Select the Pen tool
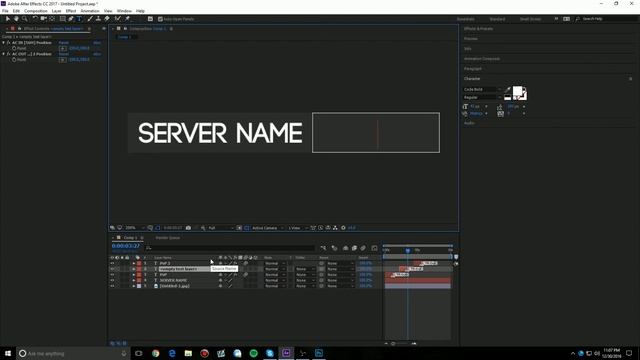Image resolution: width=640 pixels, height=360 pixels. click(71, 19)
